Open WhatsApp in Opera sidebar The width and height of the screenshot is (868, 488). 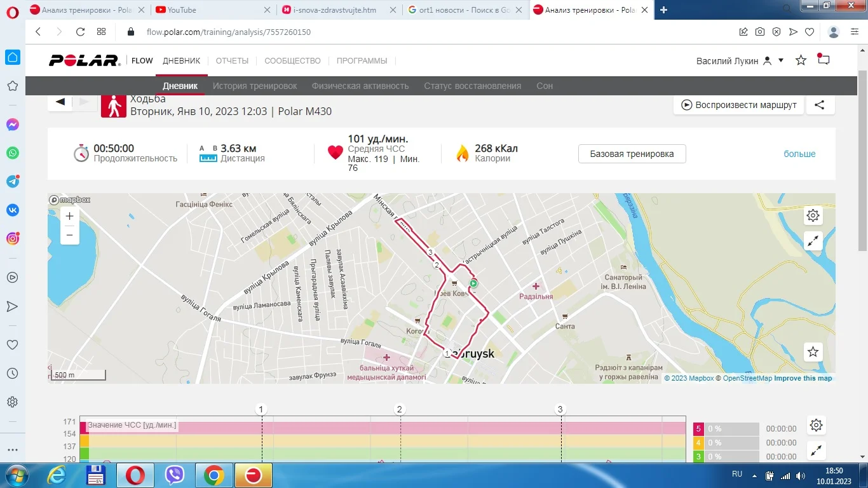click(x=13, y=153)
